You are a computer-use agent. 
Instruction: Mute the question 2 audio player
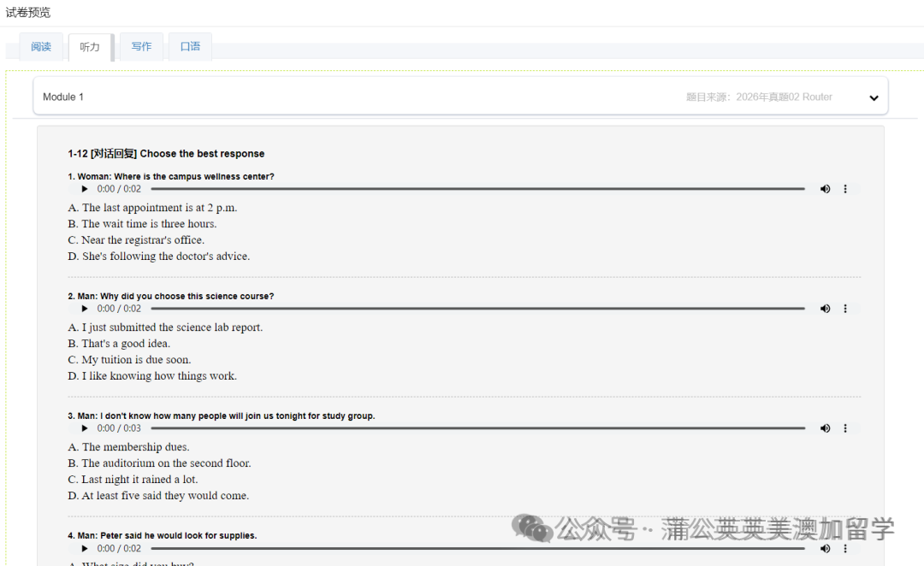click(825, 309)
